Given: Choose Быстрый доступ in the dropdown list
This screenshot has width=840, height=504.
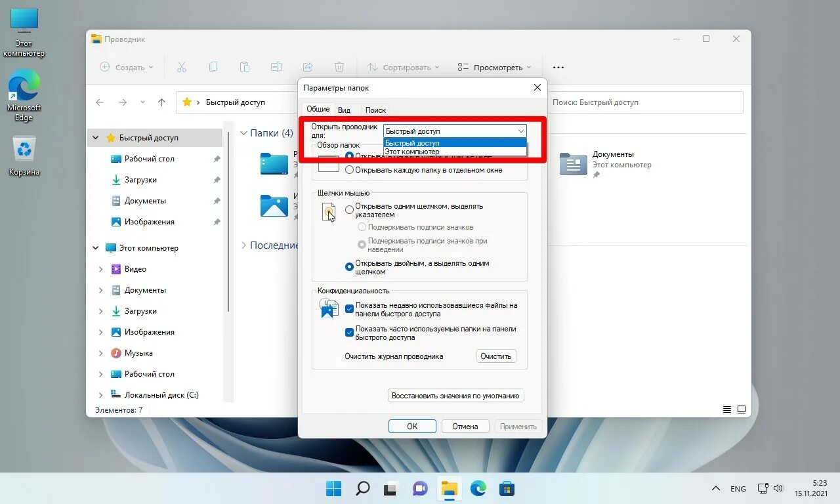Looking at the screenshot, I should click(x=455, y=143).
